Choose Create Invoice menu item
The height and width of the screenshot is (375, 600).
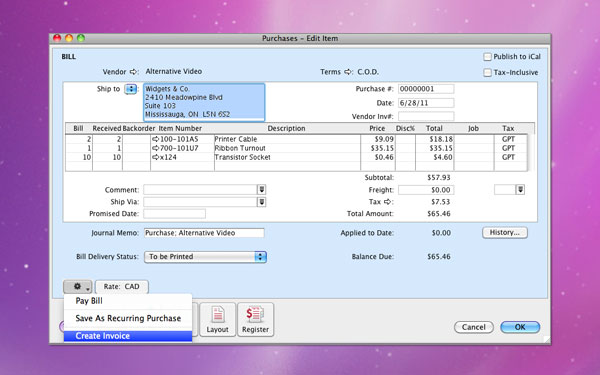coord(128,336)
